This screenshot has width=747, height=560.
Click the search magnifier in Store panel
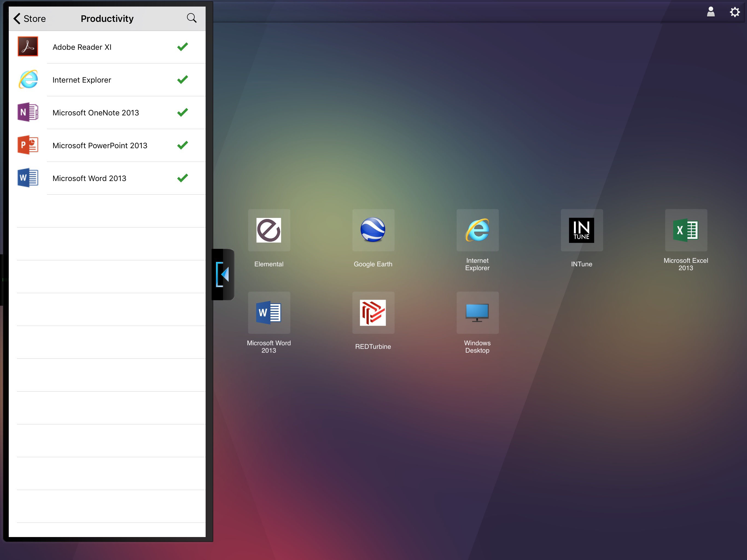click(x=191, y=18)
